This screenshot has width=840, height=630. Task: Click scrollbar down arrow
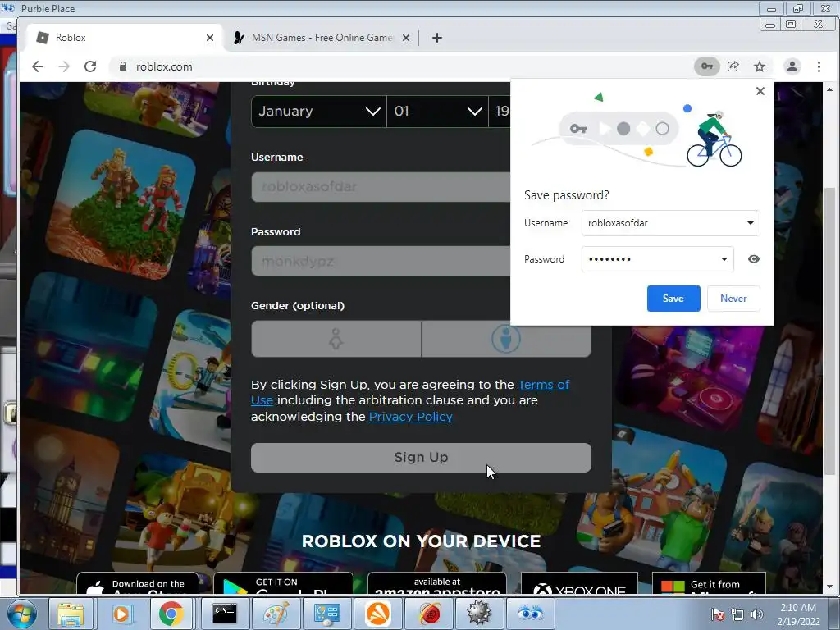click(x=830, y=587)
